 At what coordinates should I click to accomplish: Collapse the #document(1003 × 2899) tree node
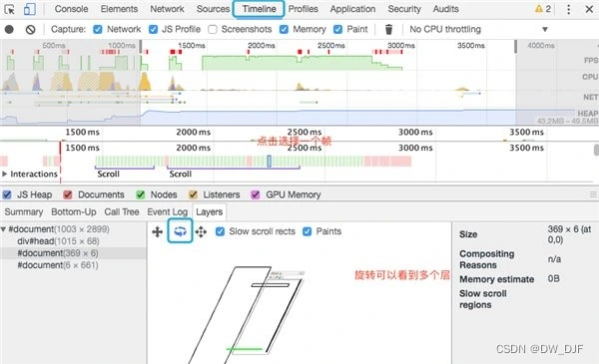tap(3, 229)
